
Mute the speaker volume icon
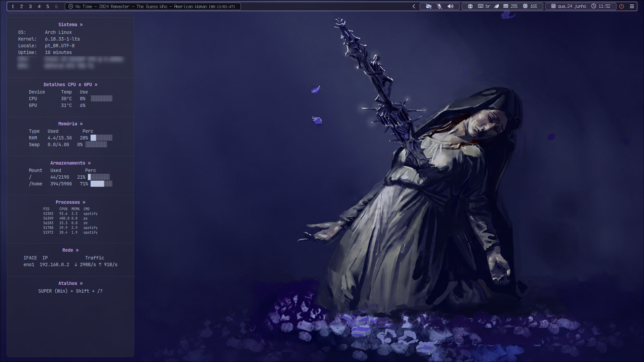[450, 6]
